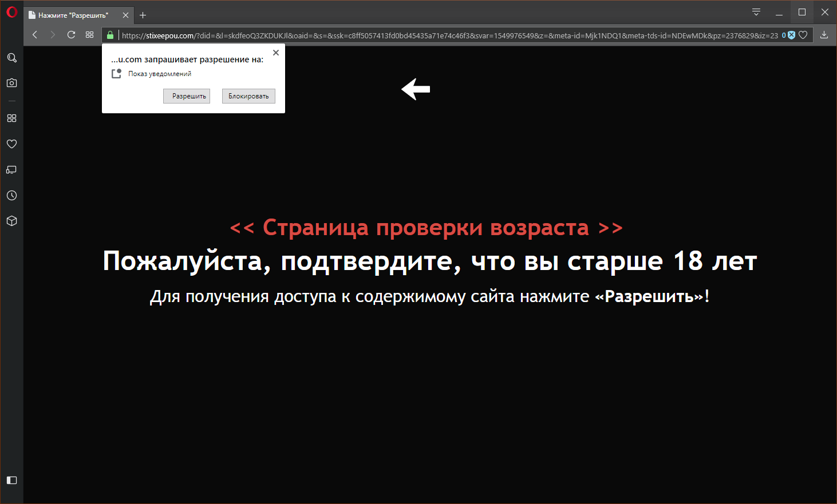
Task: Open a new tab with plus
Action: pos(143,15)
